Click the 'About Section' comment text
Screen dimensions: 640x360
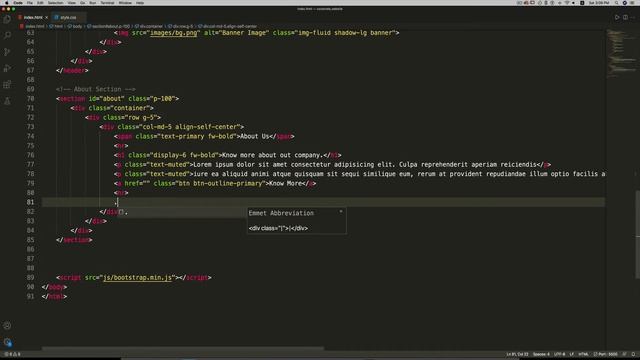point(98,89)
